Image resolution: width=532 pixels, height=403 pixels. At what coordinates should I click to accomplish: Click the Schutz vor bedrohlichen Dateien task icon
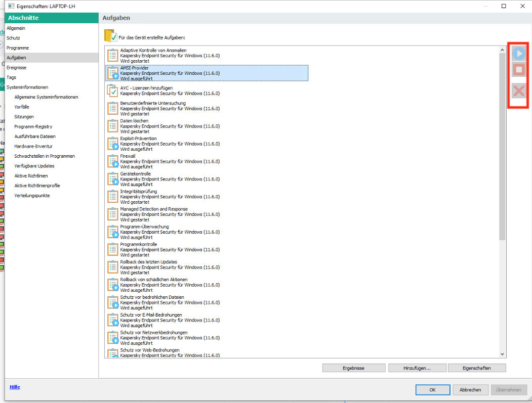pyautogui.click(x=113, y=302)
